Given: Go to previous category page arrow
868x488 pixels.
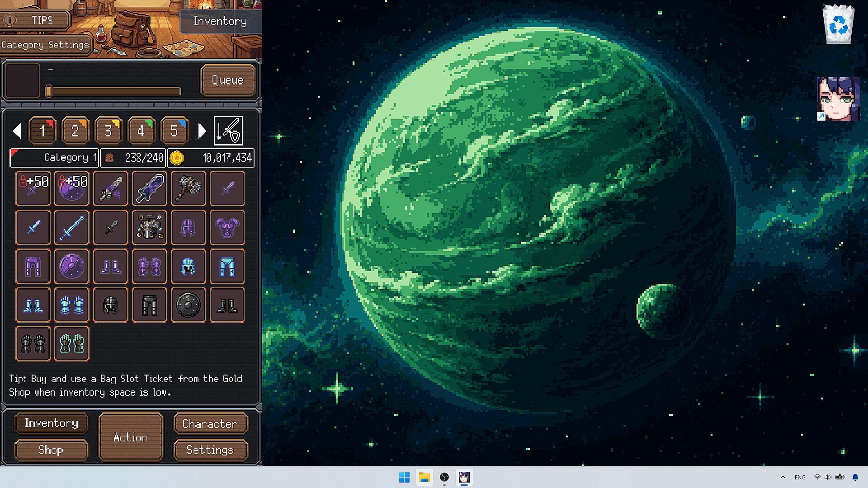Looking at the screenshot, I should click(17, 131).
